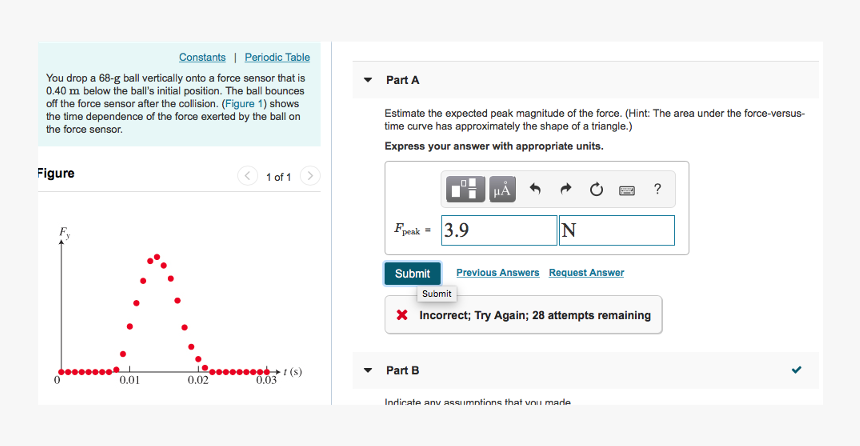Open Previous Answers link
The image size is (860, 446).
click(x=497, y=273)
